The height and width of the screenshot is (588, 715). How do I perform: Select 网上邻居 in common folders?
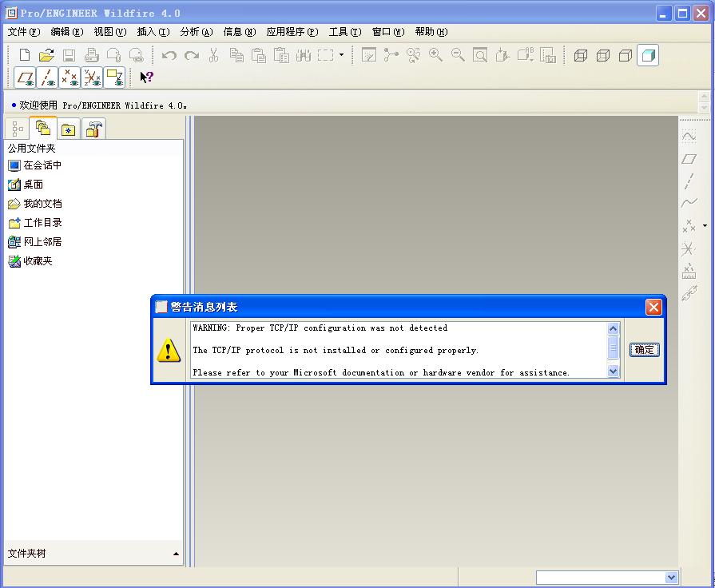coord(34,242)
